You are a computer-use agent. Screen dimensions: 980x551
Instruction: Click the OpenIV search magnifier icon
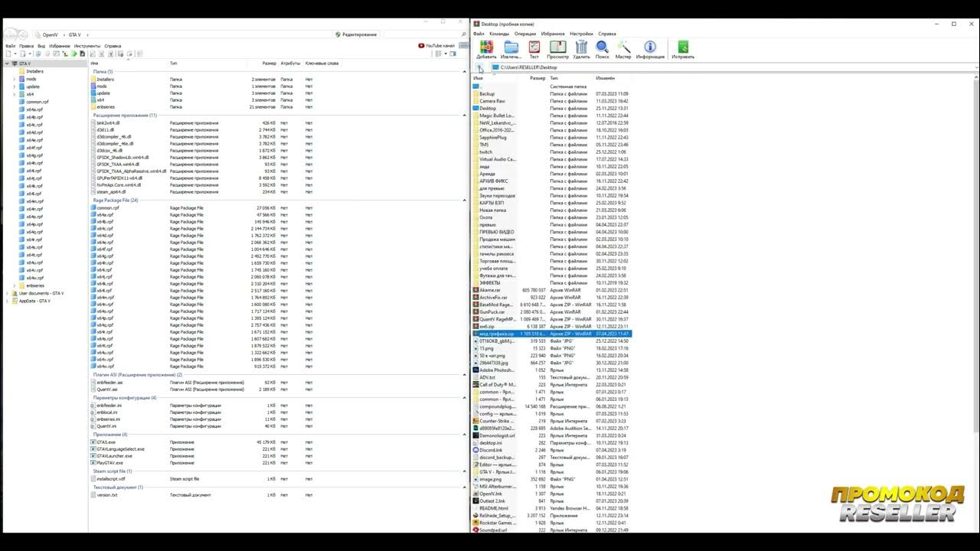(x=464, y=34)
